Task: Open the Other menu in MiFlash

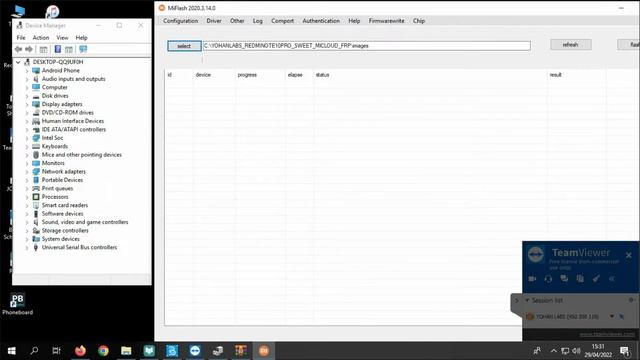Action: pyautogui.click(x=237, y=21)
